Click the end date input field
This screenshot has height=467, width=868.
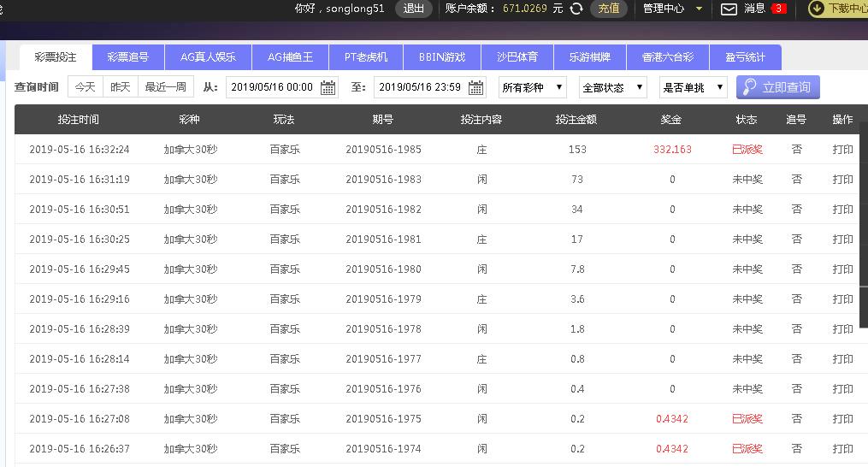pos(430,87)
